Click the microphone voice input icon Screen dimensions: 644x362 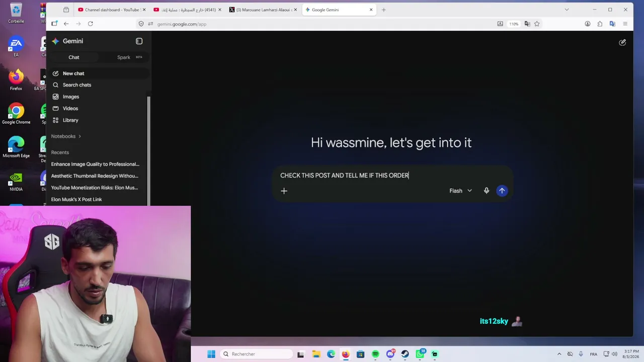point(487,191)
